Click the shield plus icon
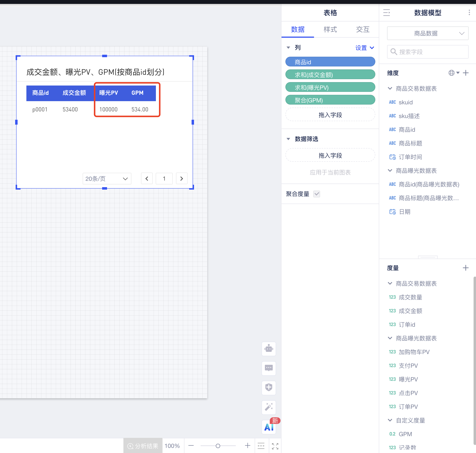Viewport: 476px width, 453px height. coord(269,388)
